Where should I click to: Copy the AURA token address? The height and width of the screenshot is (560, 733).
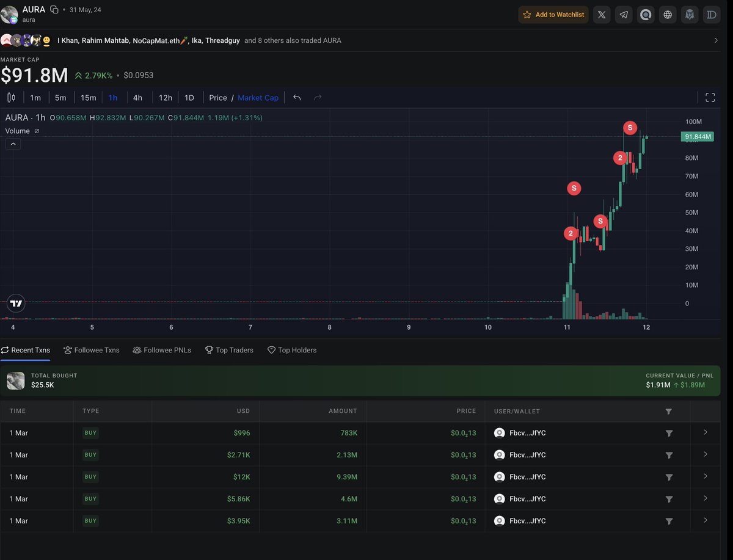pyautogui.click(x=54, y=9)
